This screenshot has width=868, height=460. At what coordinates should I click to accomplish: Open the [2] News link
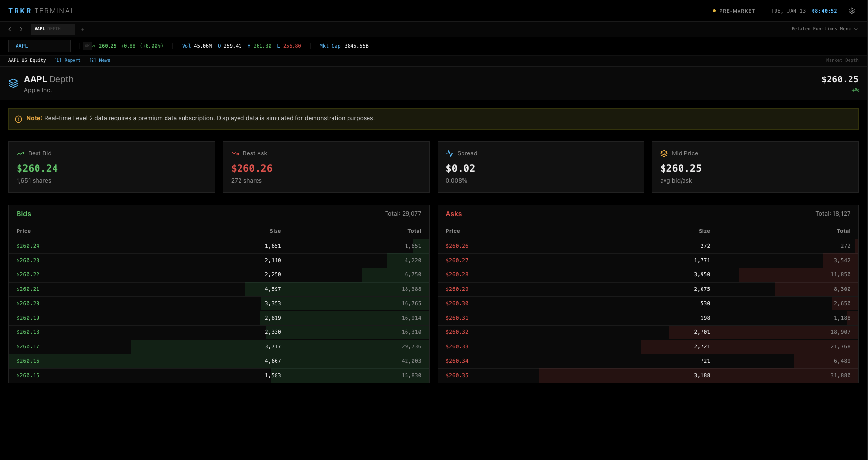coord(99,60)
